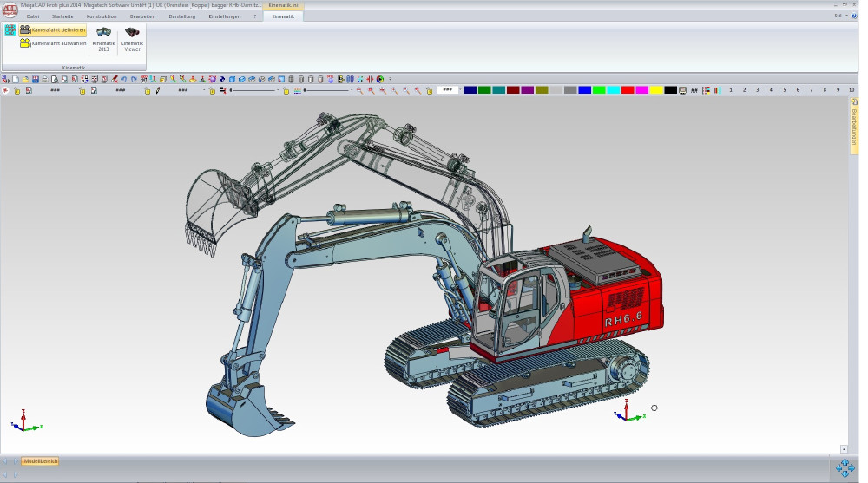Image resolution: width=868 pixels, height=483 pixels.
Task: Click the multicolor wheel icon in the toolbar
Action: coord(380,79)
